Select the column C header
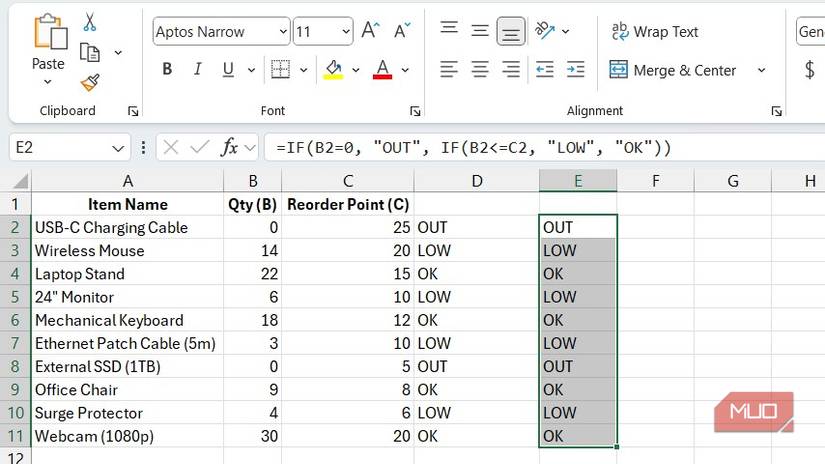The image size is (825, 464). 348,181
